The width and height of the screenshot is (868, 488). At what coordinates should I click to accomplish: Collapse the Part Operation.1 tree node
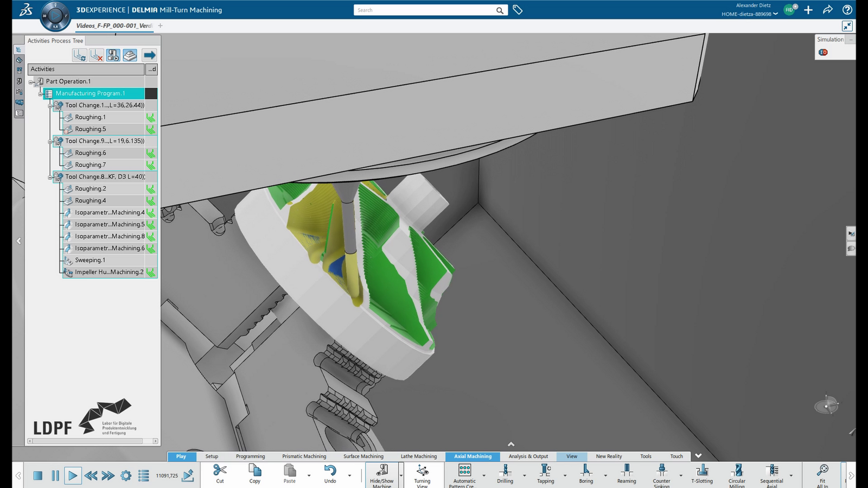click(31, 82)
